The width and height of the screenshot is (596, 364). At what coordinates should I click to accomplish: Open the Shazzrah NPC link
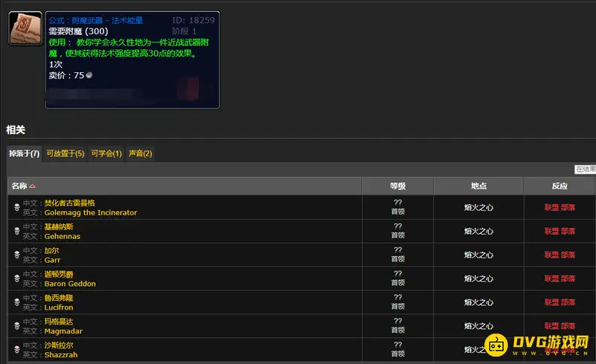[x=61, y=355]
